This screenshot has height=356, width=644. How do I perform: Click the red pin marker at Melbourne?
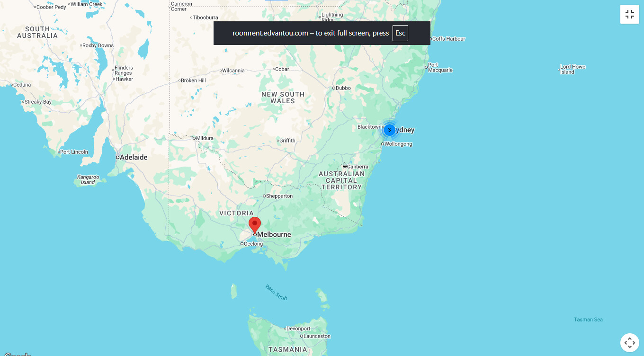click(255, 224)
